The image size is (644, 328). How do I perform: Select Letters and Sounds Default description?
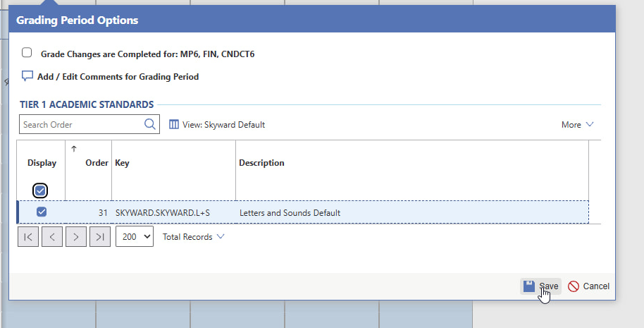[290, 213]
